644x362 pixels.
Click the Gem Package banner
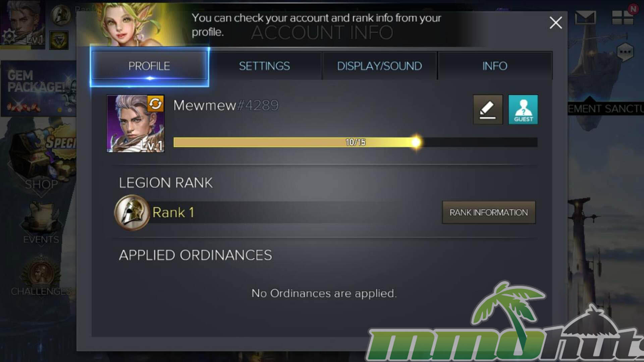click(x=38, y=89)
